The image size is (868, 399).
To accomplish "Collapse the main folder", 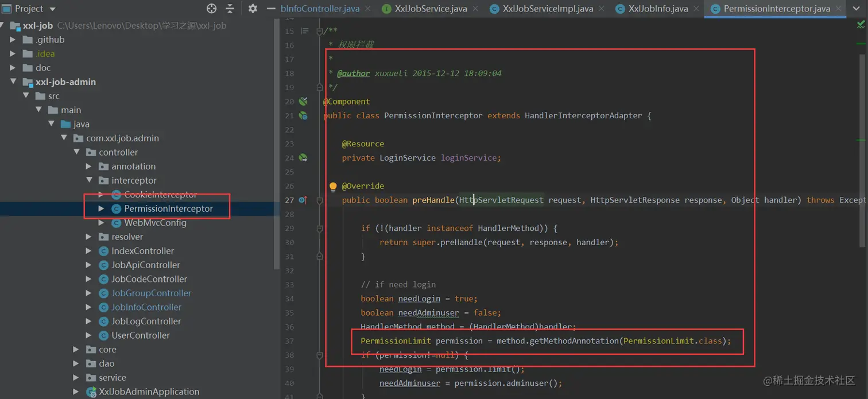I will click(38, 110).
